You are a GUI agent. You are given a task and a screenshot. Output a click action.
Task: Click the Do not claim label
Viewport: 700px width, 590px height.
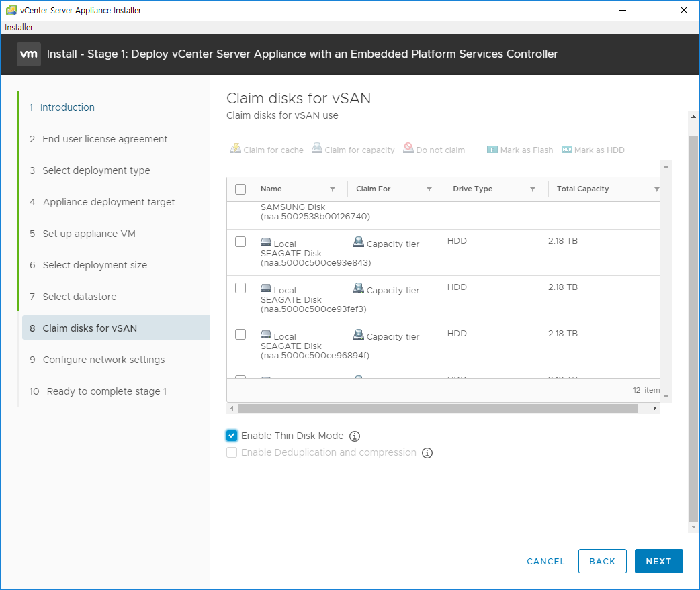coord(440,150)
